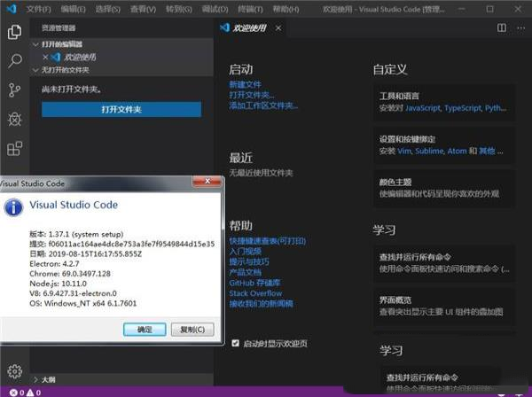The image size is (532, 397).
Task: Open the Stack Overflow link
Action: pos(255,293)
